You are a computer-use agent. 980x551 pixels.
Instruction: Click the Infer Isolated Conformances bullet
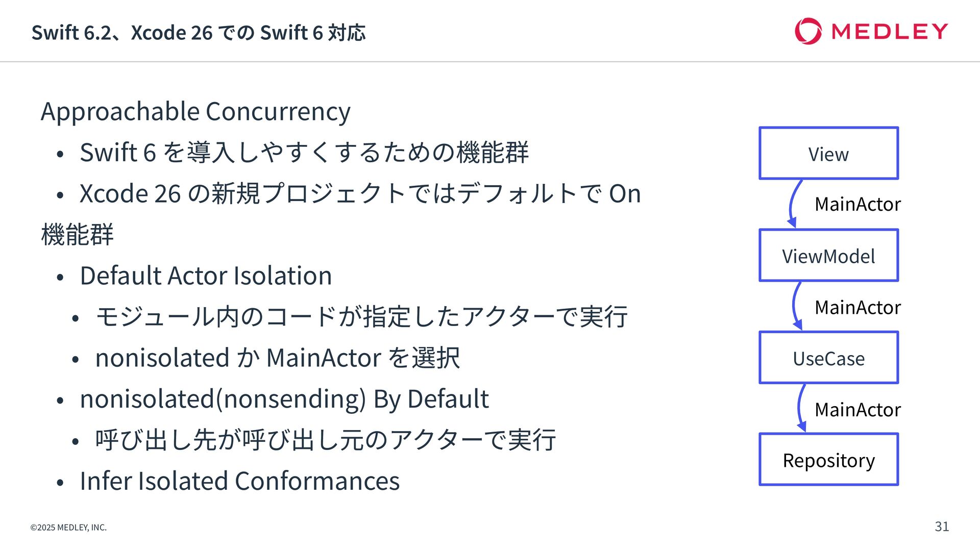[x=239, y=481]
